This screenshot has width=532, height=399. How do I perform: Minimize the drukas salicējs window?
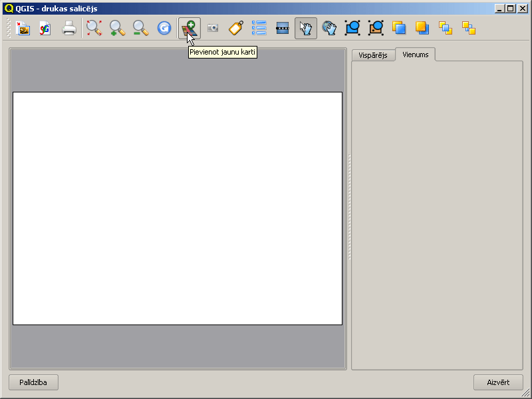(499, 9)
